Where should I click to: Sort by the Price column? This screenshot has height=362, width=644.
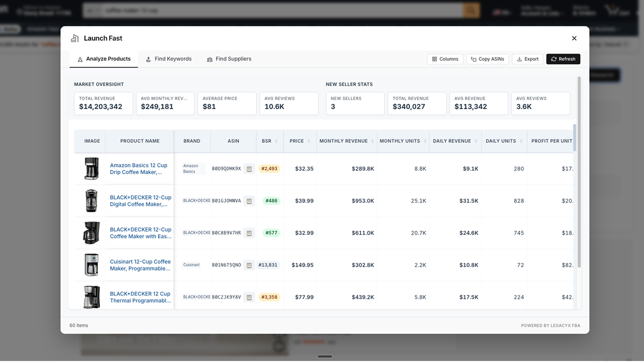point(300,141)
